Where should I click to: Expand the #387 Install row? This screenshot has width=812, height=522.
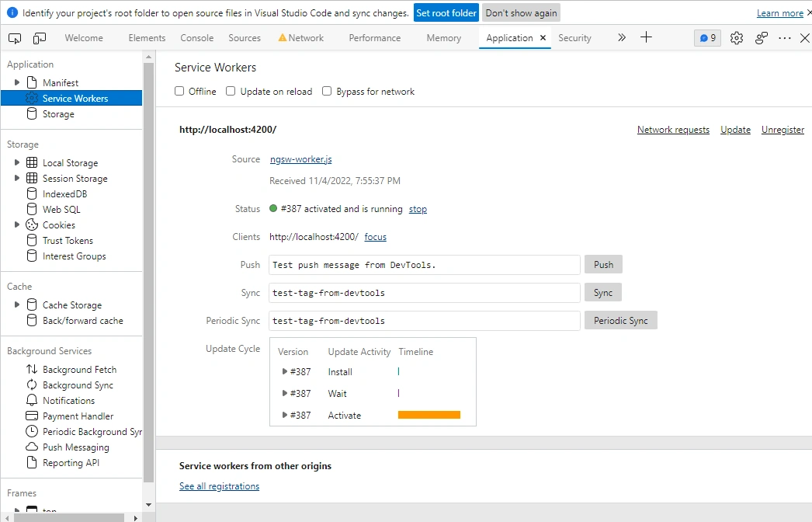(284, 371)
